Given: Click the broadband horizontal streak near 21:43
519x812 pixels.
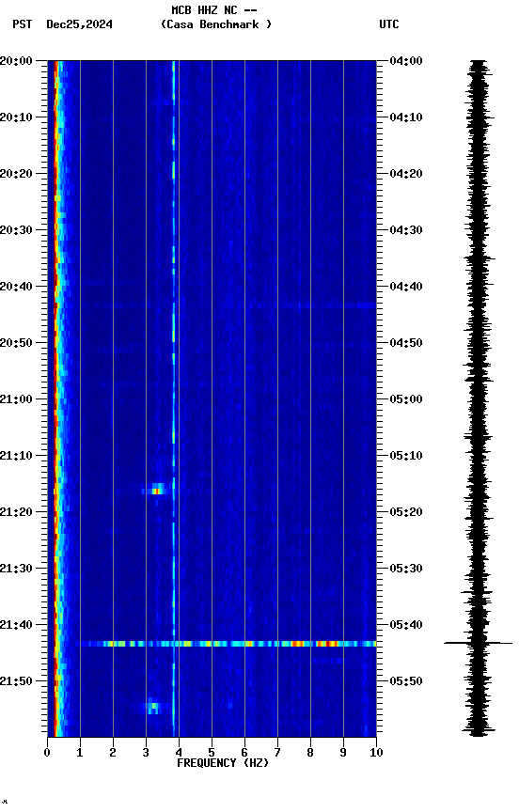Looking at the screenshot, I should (x=227, y=644).
